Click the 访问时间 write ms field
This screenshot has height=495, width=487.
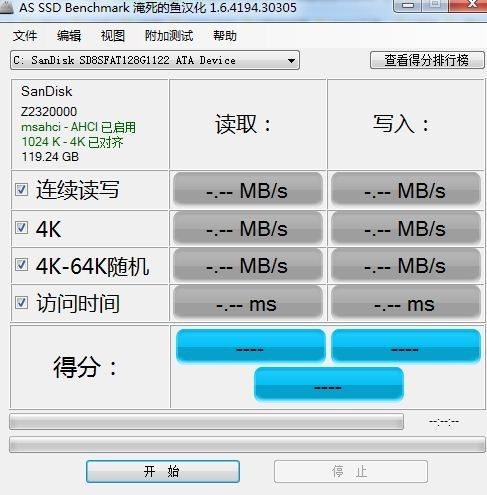pyautogui.click(x=406, y=303)
